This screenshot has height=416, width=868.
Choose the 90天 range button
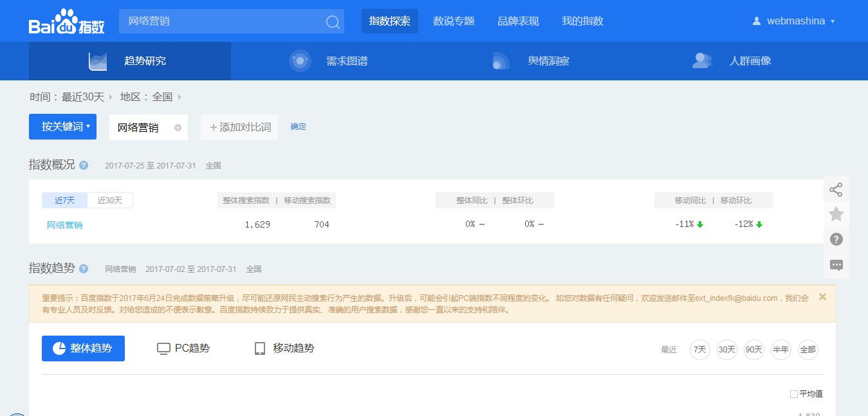point(753,350)
